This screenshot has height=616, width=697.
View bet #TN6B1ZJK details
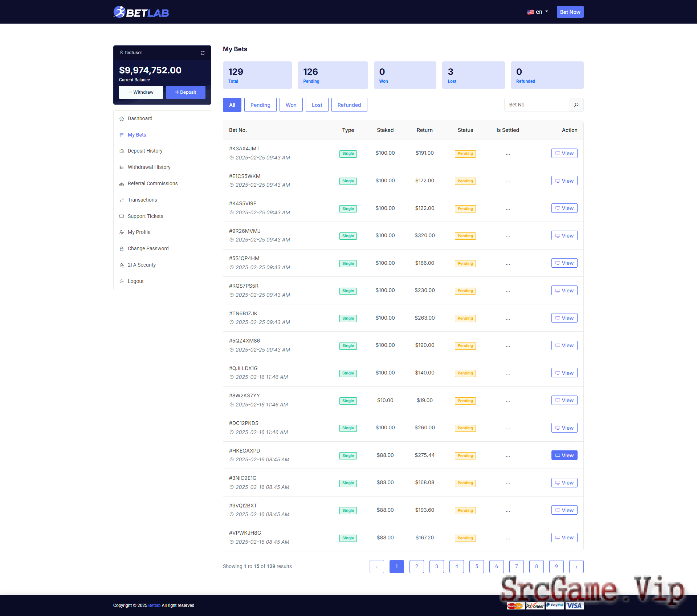pyautogui.click(x=564, y=318)
